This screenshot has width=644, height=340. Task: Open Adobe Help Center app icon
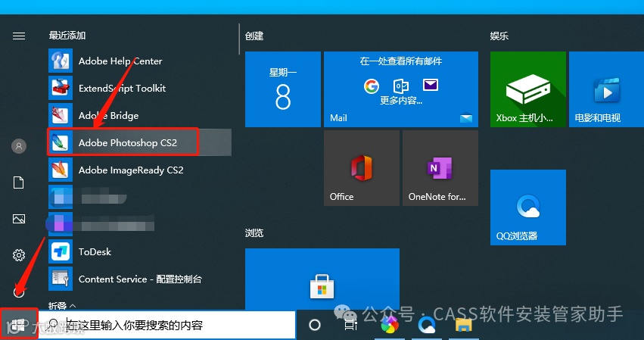(61, 61)
